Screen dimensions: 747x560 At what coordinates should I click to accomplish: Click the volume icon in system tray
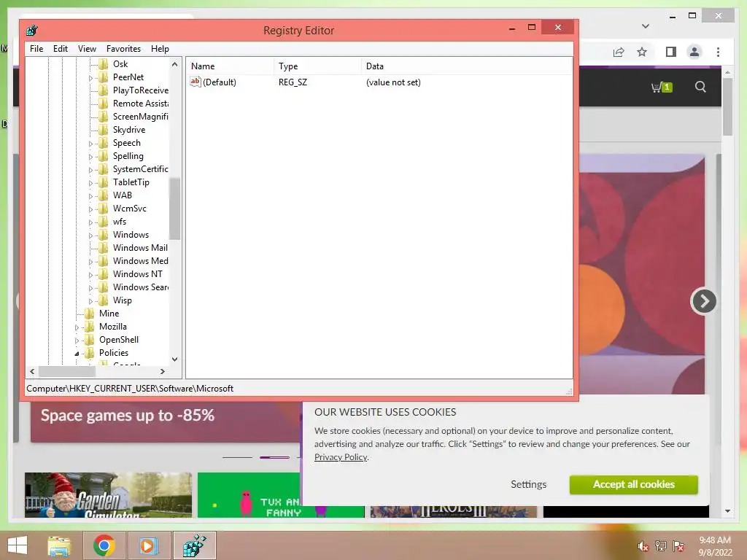pyautogui.click(x=643, y=546)
